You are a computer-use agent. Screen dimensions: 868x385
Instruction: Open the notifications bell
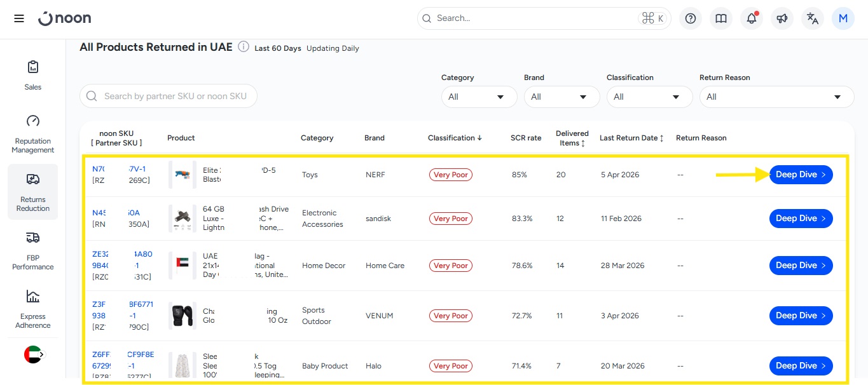752,18
